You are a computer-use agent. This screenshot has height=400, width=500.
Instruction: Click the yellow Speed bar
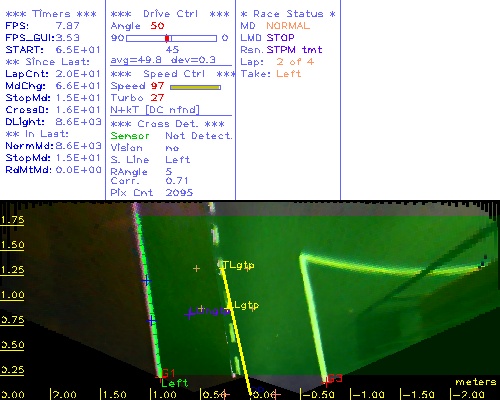pyautogui.click(x=195, y=87)
